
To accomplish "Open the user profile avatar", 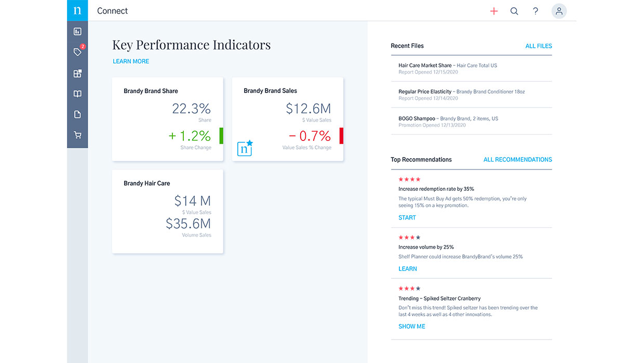I will pos(559,11).
